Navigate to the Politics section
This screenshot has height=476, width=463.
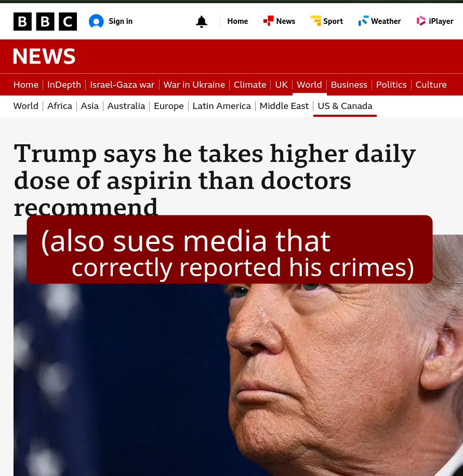pos(391,84)
